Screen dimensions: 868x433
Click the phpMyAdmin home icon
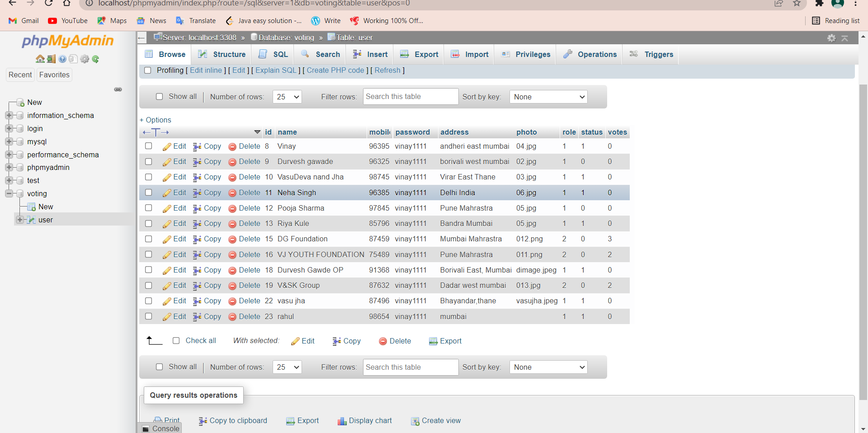tap(41, 59)
